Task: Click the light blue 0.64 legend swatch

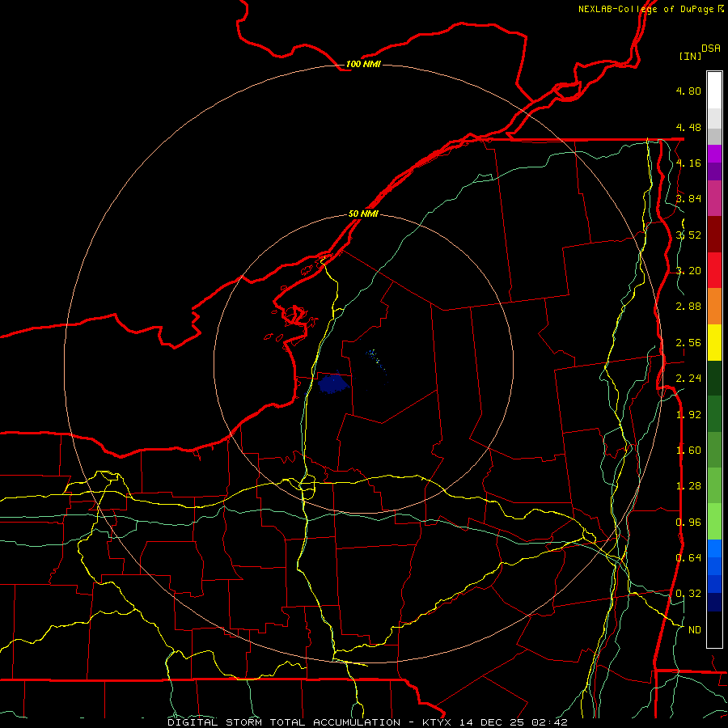Action: pyautogui.click(x=714, y=548)
